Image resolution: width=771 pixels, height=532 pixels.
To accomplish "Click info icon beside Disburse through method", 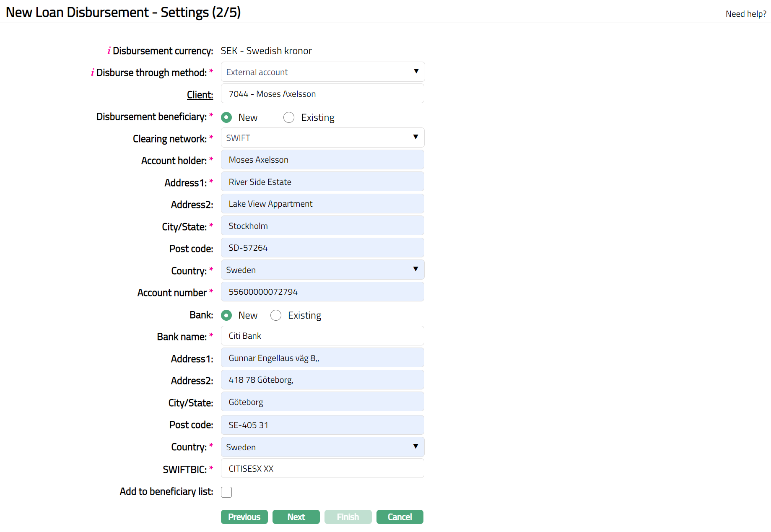I will [93, 73].
